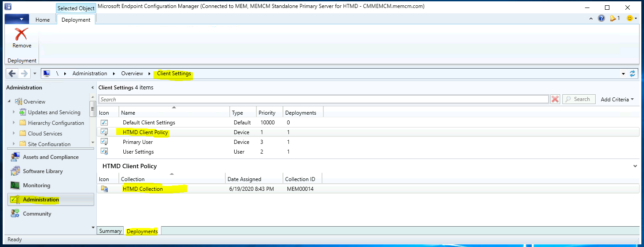The image size is (644, 247).
Task: Open the notifications bell icon
Action: [613, 19]
